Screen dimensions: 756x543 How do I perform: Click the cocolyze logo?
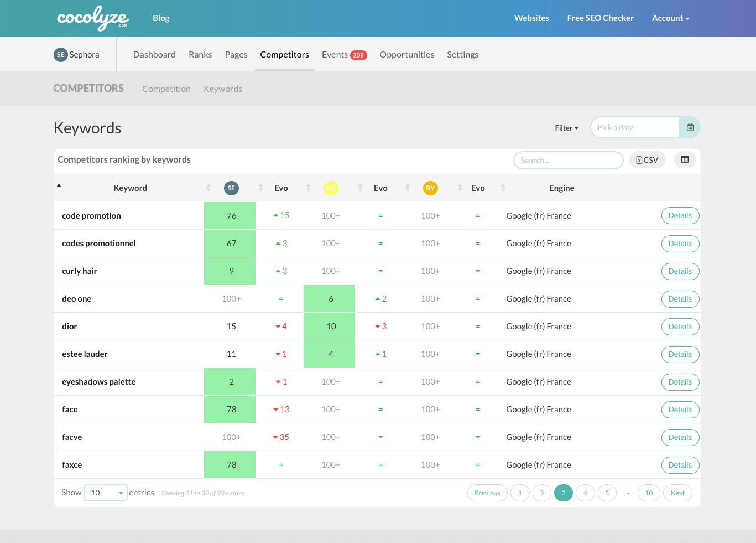tap(92, 18)
